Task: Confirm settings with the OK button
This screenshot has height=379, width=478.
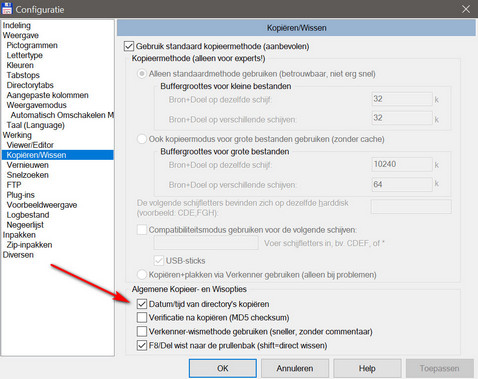Action: tap(223, 368)
